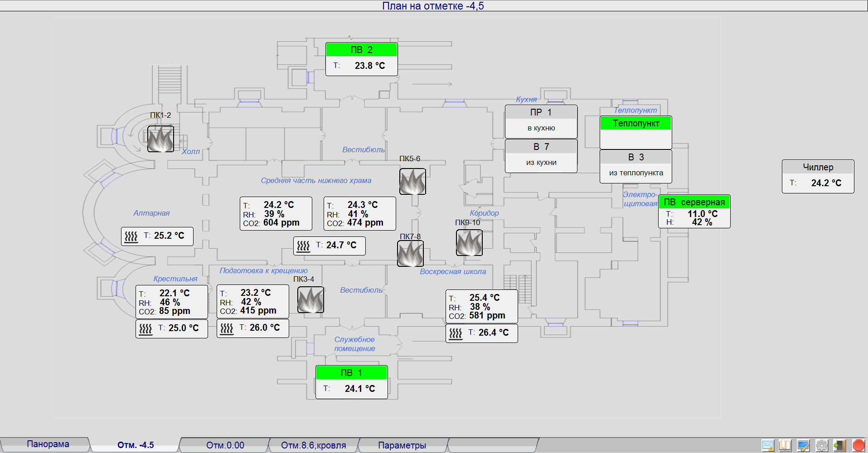The width and height of the screenshot is (868, 453).
Task: Open settings gear icon in bottom bar
Action: [822, 446]
